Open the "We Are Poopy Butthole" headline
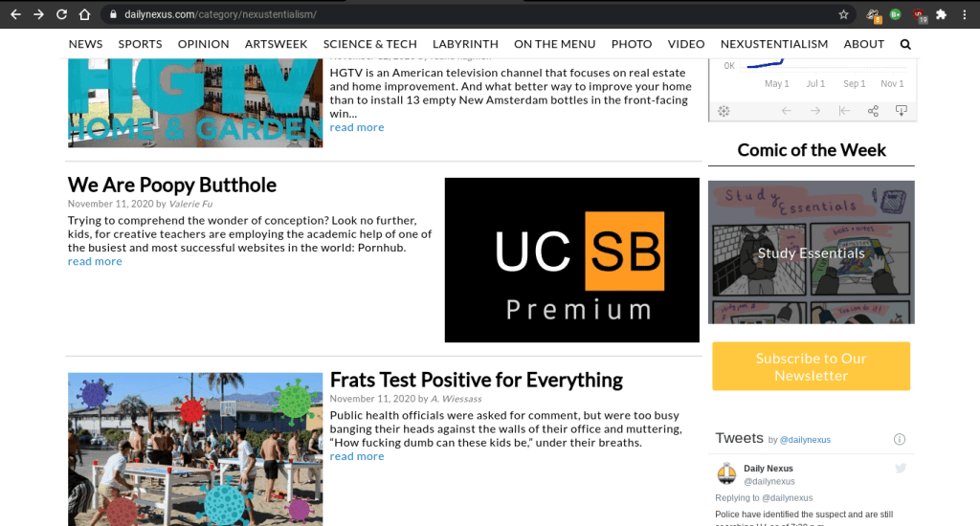 (172, 185)
